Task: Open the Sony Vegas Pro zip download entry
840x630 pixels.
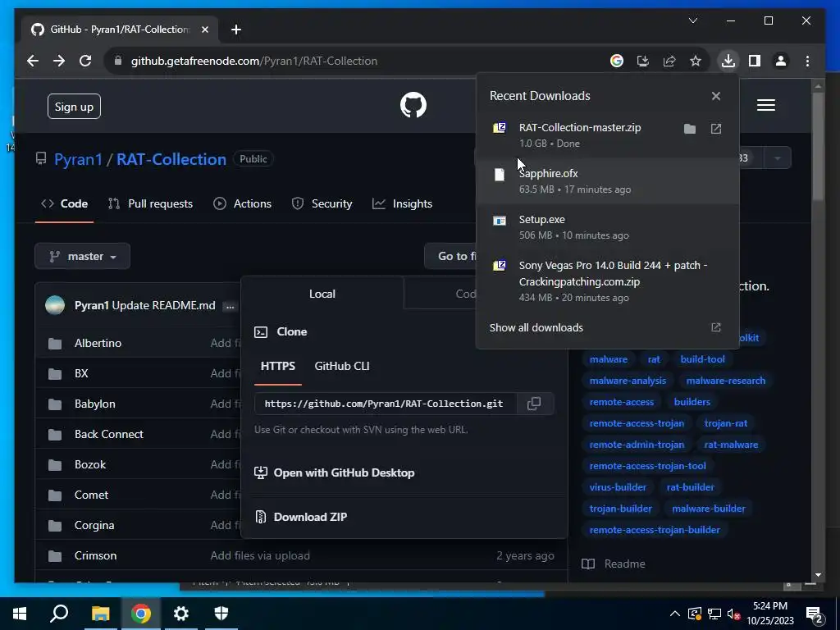Action: [608, 281]
